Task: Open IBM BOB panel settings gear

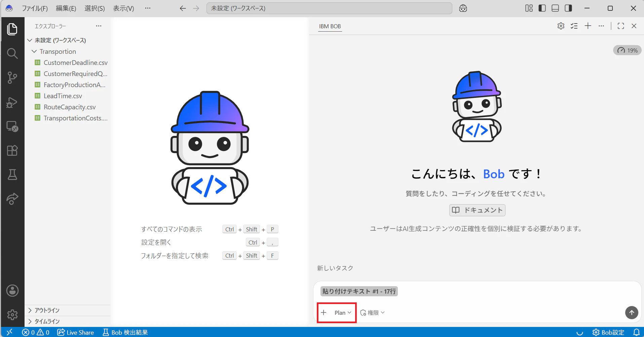Action: pyautogui.click(x=561, y=26)
